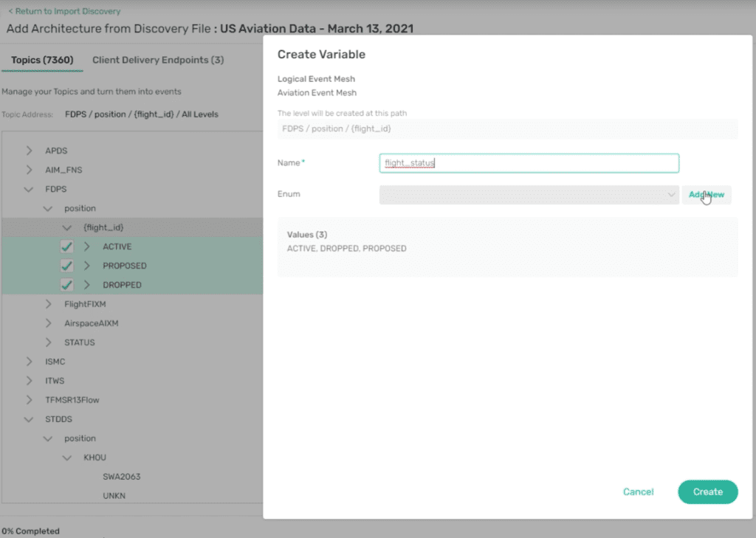The height and width of the screenshot is (538, 756).
Task: Click the Create button
Action: [707, 492]
